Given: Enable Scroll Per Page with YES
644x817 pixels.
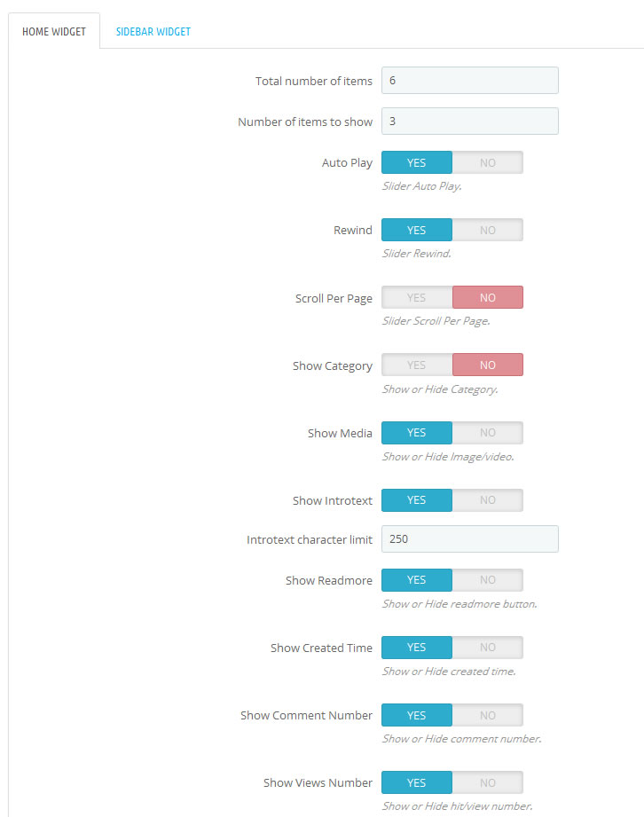Looking at the screenshot, I should [416, 297].
